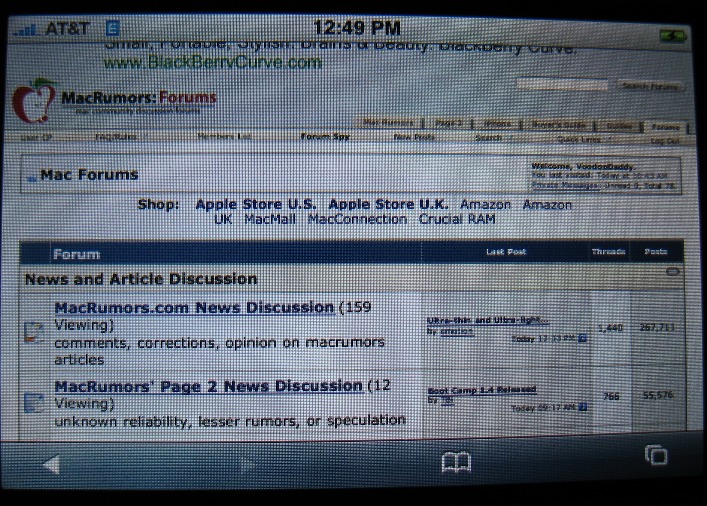The height and width of the screenshot is (506, 707).
Task: Tap the 12:49 PM status bar clock
Action: [x=357, y=28]
